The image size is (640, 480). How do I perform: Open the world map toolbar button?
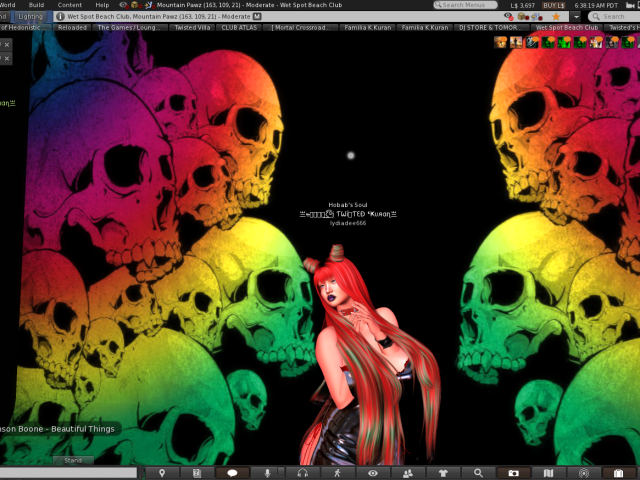coord(548,473)
